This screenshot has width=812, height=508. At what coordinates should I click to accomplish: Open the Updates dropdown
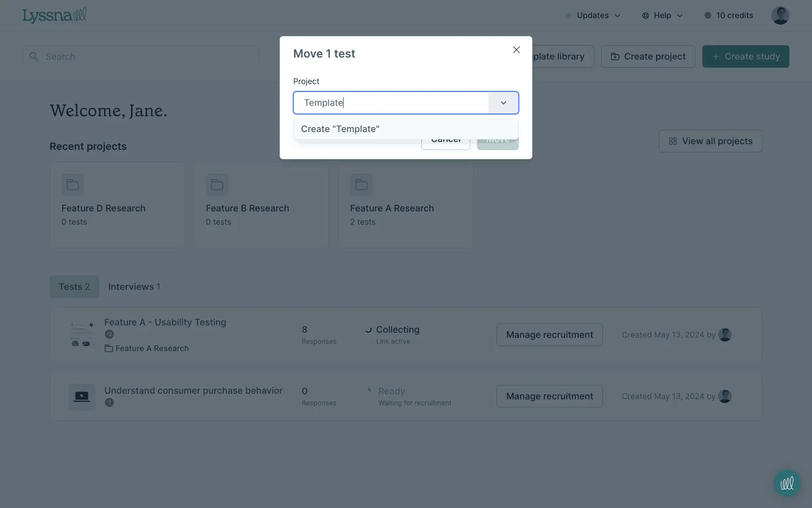(593, 16)
